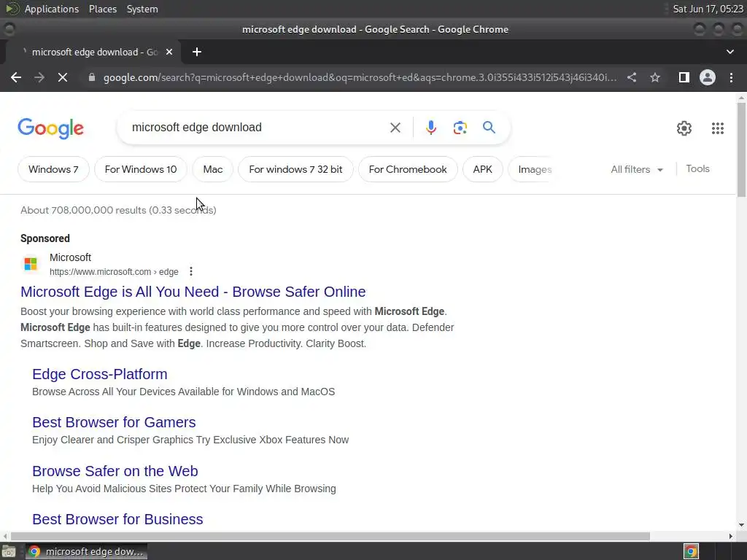The width and height of the screenshot is (747, 560).
Task: Close the microsoft edge download tab
Action: tap(169, 52)
